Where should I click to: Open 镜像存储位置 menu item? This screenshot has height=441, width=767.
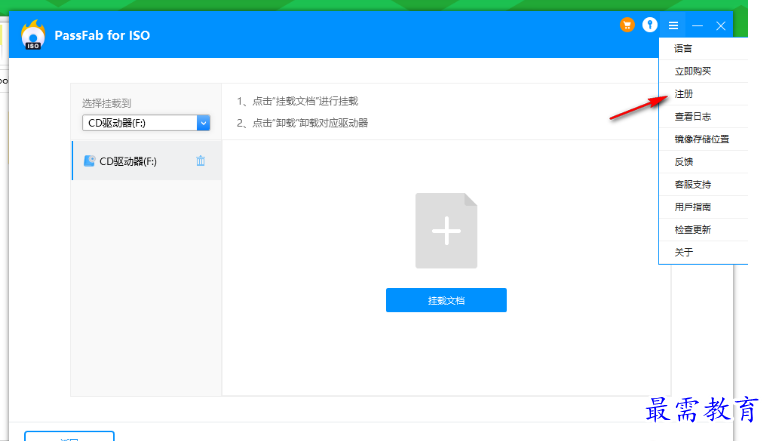pyautogui.click(x=703, y=139)
